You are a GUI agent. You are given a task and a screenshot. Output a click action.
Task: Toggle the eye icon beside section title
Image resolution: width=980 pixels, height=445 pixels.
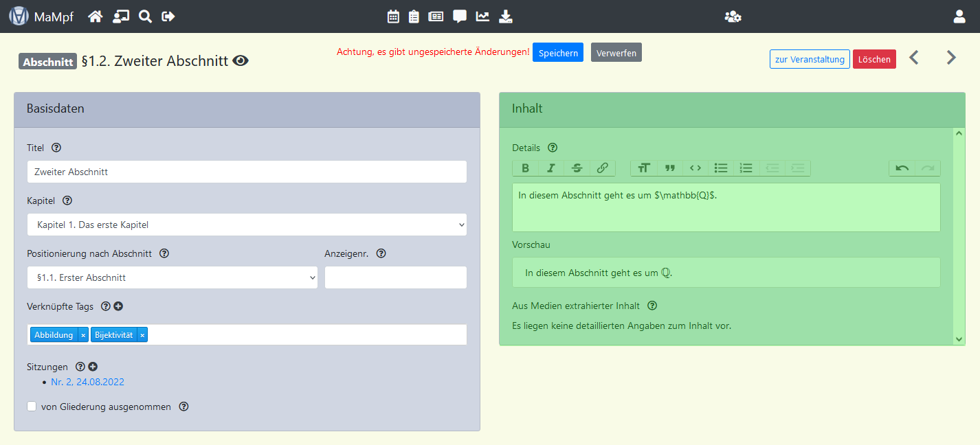(x=240, y=61)
